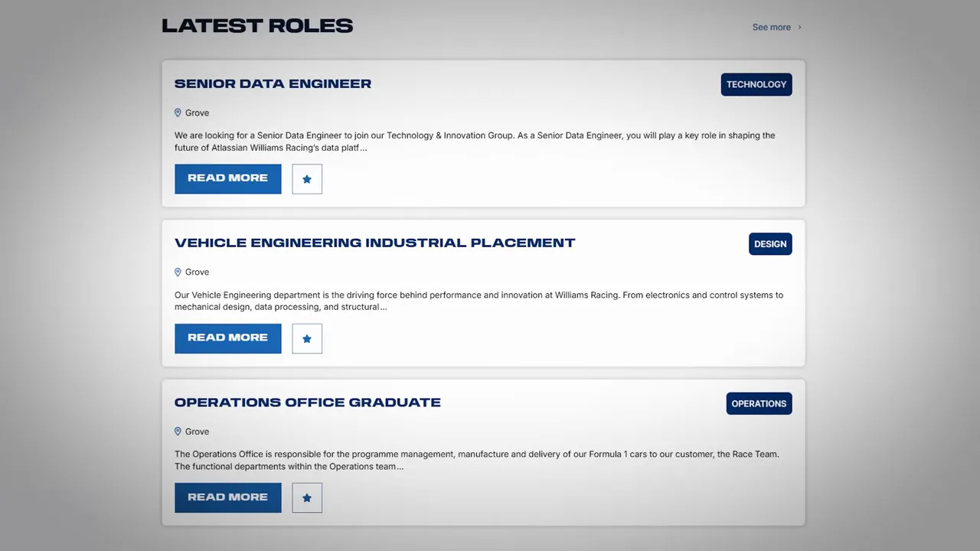Open the See more link
The width and height of the screenshot is (980, 551).
pyautogui.click(x=772, y=27)
